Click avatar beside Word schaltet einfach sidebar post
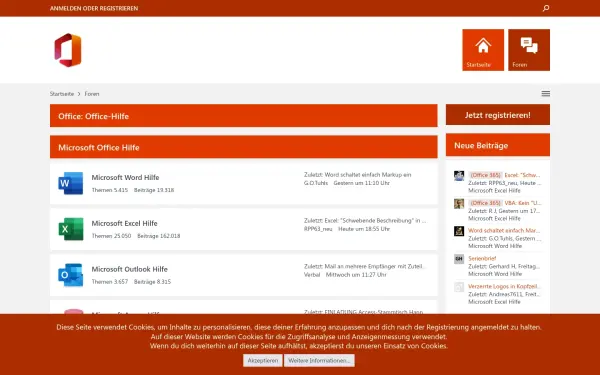The image size is (600, 375). [x=459, y=231]
